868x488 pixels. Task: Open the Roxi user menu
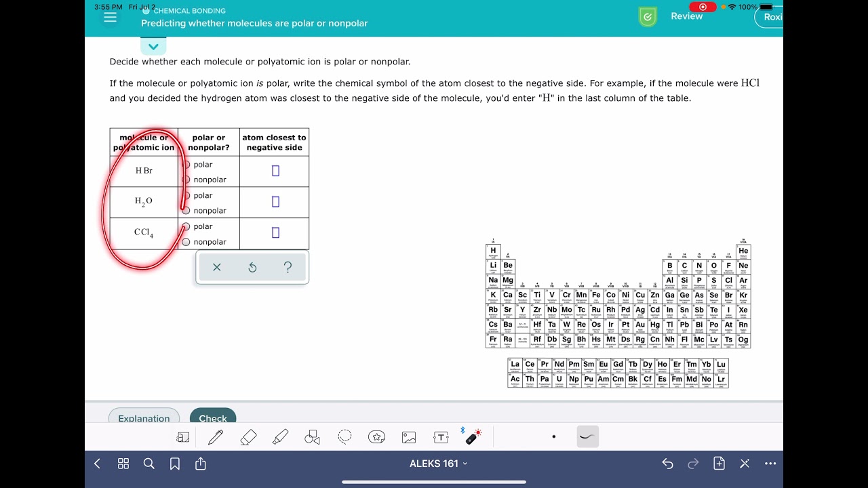(770, 17)
